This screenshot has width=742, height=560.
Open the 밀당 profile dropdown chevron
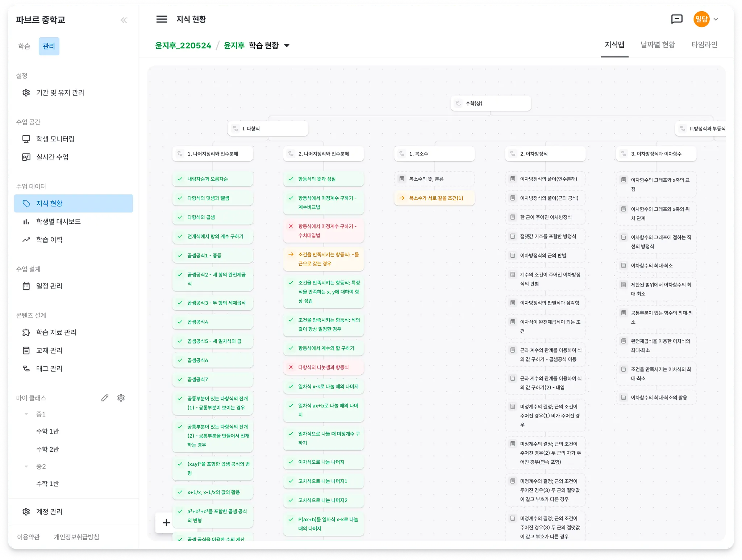pos(716,19)
